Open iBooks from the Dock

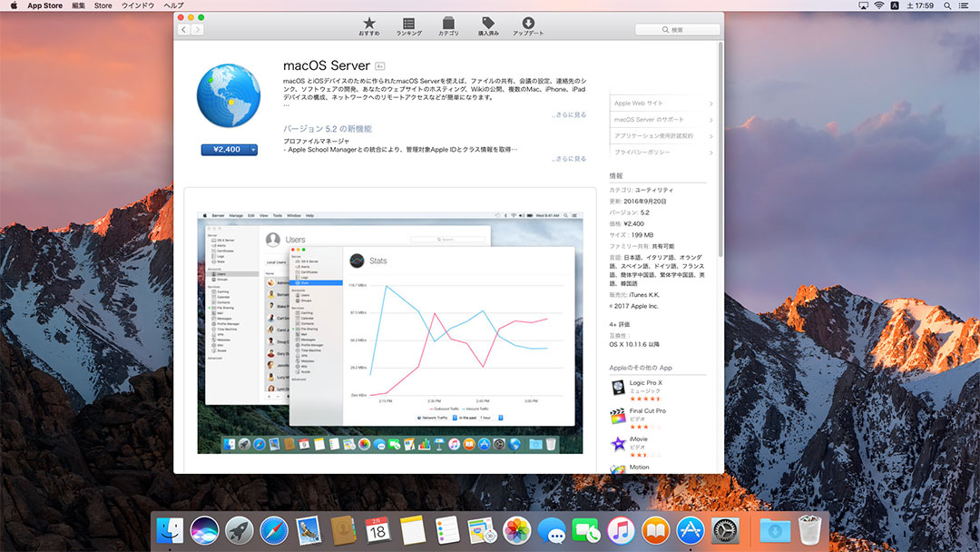(x=656, y=531)
